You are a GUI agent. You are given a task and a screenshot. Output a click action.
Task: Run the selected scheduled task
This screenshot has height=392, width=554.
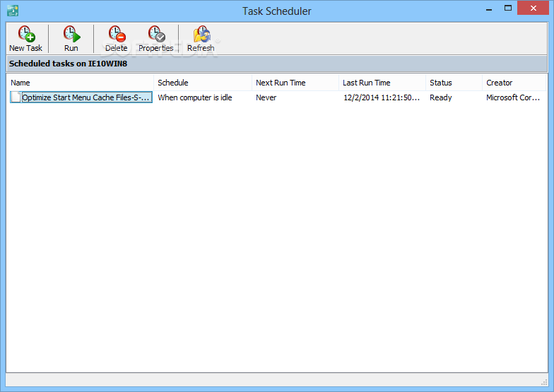71,38
